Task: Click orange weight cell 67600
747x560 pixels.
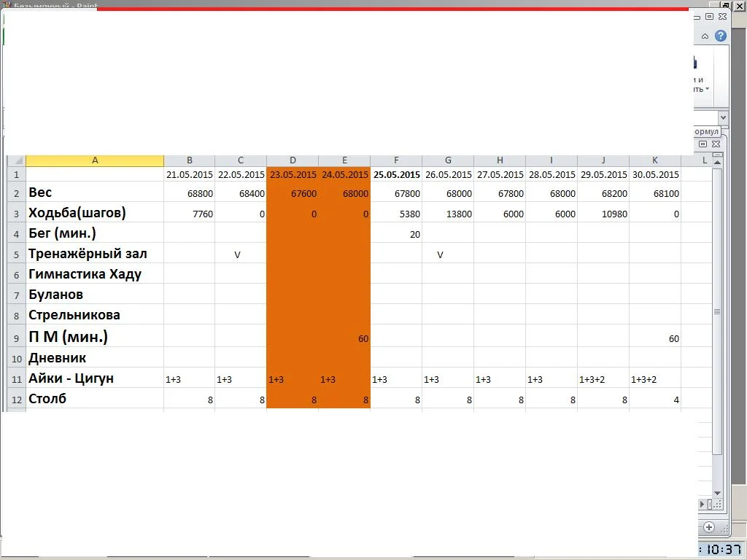Action: [293, 193]
